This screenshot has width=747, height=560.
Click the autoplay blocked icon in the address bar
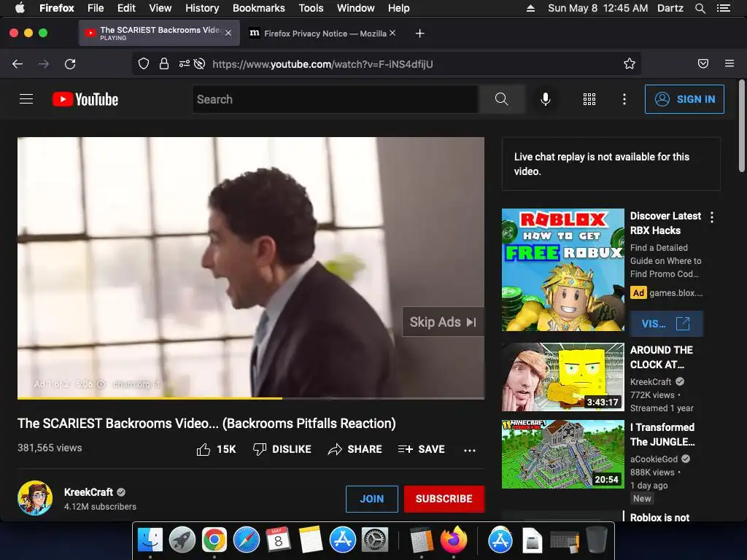point(200,64)
